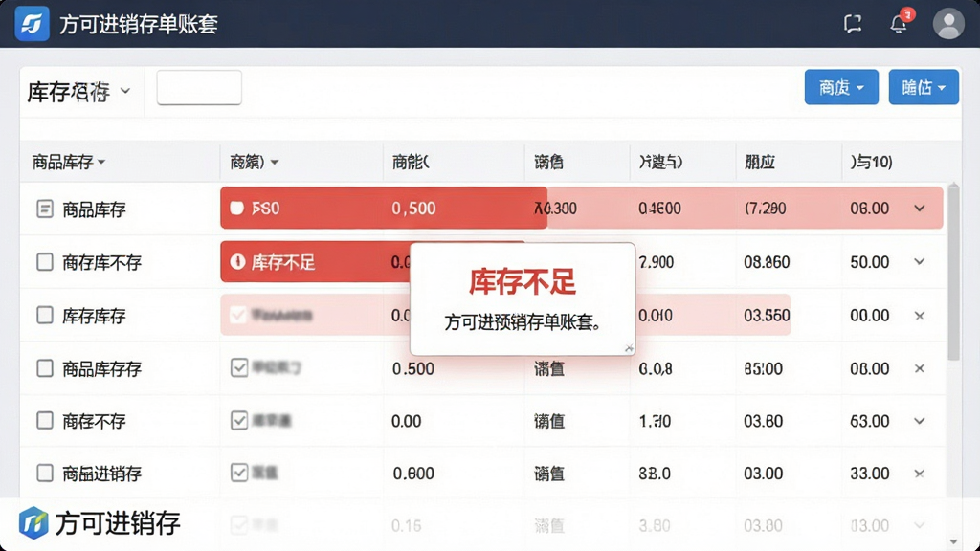Click the rightmost blue toolbar button

pyautogui.click(x=924, y=87)
